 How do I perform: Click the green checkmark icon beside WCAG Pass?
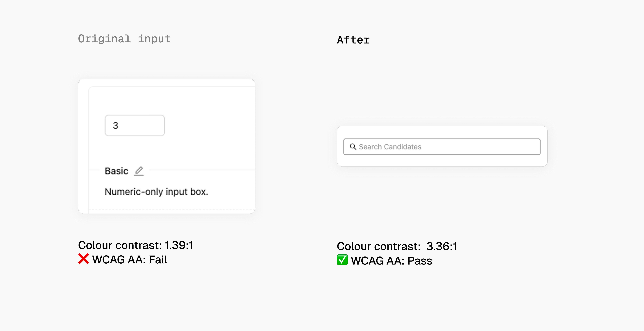tap(342, 260)
